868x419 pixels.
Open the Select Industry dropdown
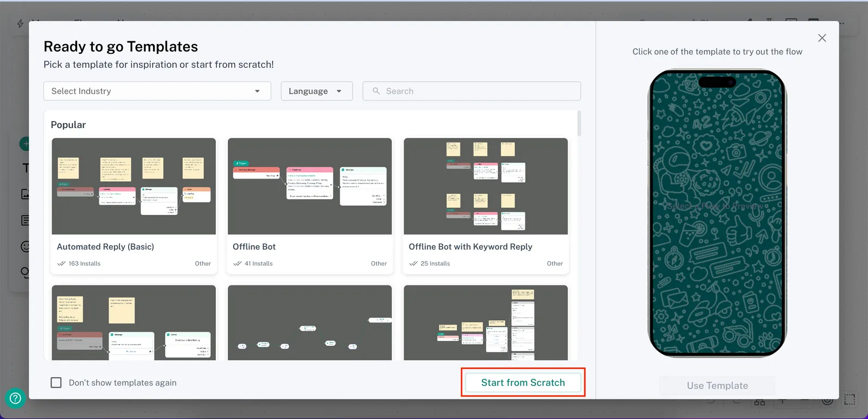pyautogui.click(x=157, y=91)
